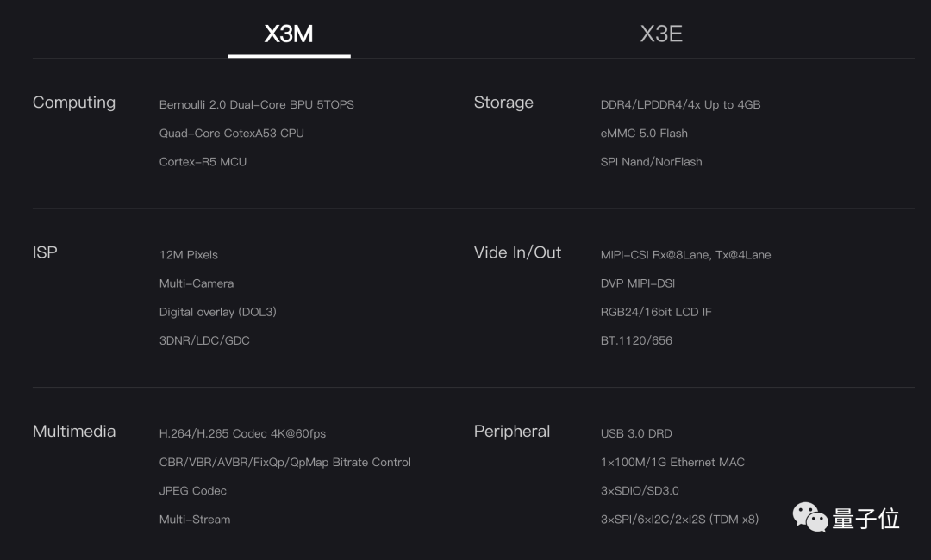Click the Peripheral section heading

point(512,432)
